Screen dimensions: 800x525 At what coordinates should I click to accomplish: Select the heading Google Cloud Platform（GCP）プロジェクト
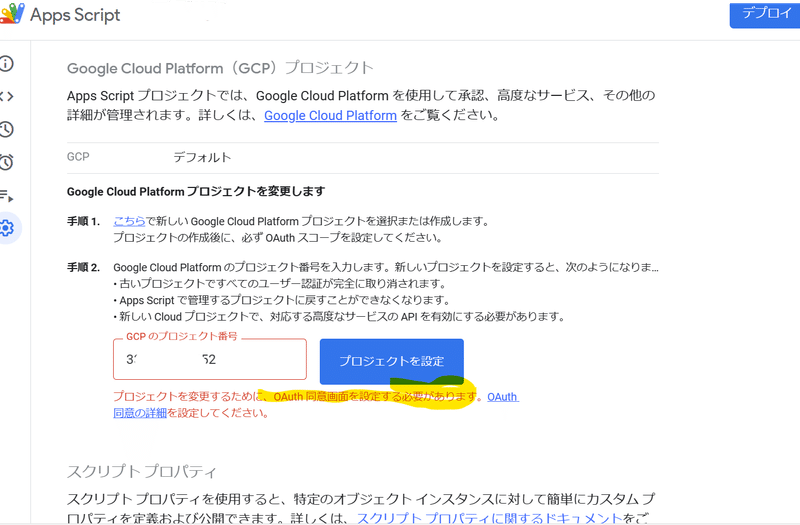[x=220, y=68]
